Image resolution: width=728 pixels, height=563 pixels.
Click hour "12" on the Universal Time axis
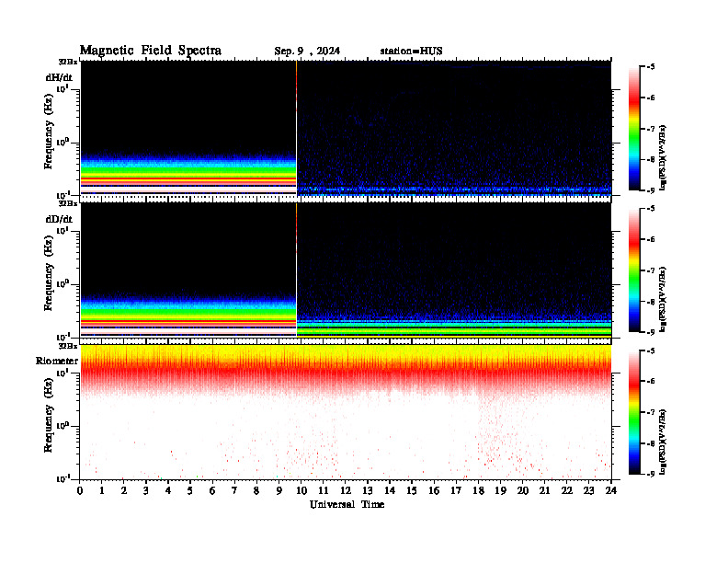346,490
